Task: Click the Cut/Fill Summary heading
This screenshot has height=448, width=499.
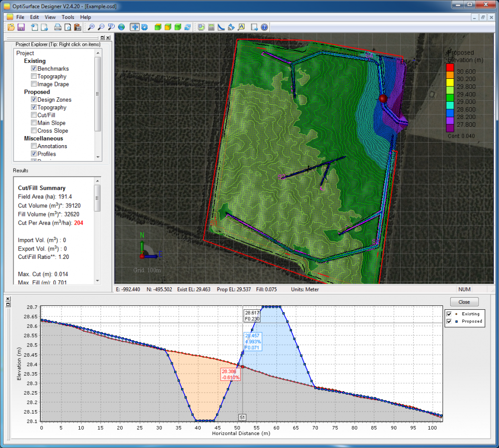Action: pos(42,188)
